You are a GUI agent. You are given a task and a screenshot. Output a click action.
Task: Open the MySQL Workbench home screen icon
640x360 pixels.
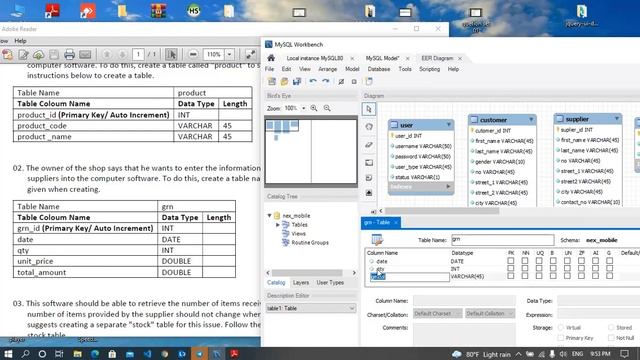tap(271, 58)
